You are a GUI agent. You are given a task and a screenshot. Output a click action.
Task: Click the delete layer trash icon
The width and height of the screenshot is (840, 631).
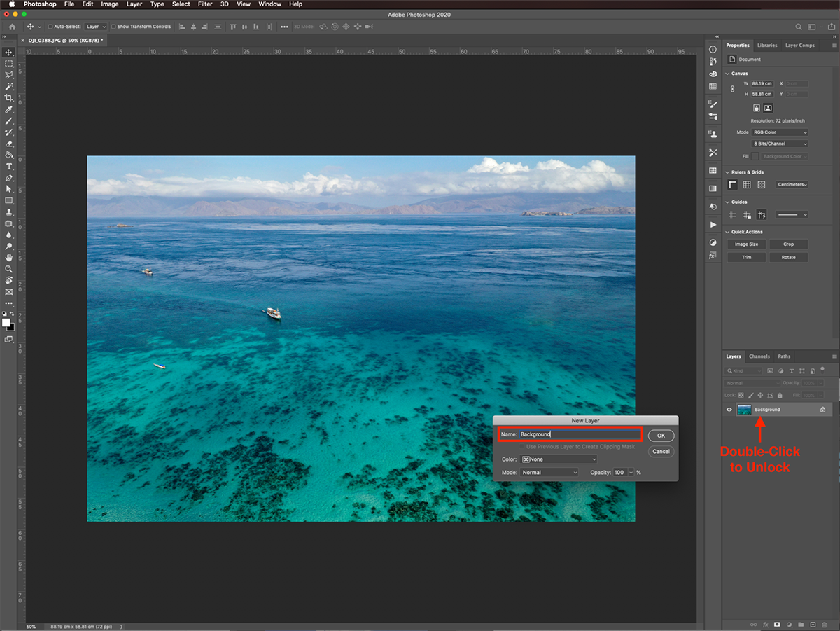[825, 624]
